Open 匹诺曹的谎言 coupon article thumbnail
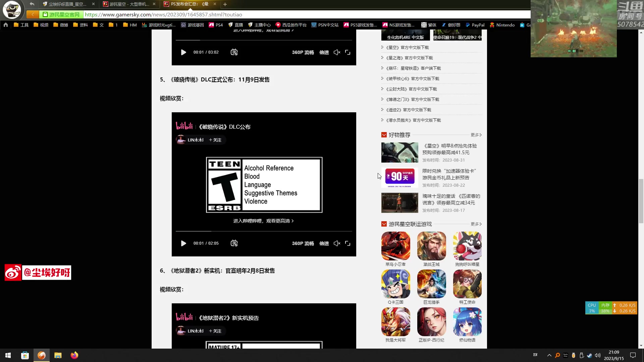This screenshot has width=644, height=362. (x=400, y=203)
